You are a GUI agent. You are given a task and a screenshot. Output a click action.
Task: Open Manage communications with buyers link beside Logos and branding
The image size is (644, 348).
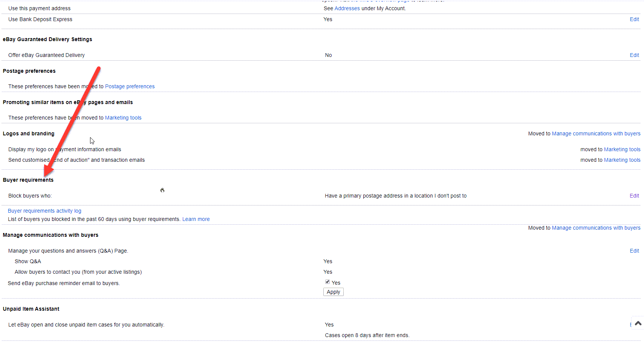point(596,133)
